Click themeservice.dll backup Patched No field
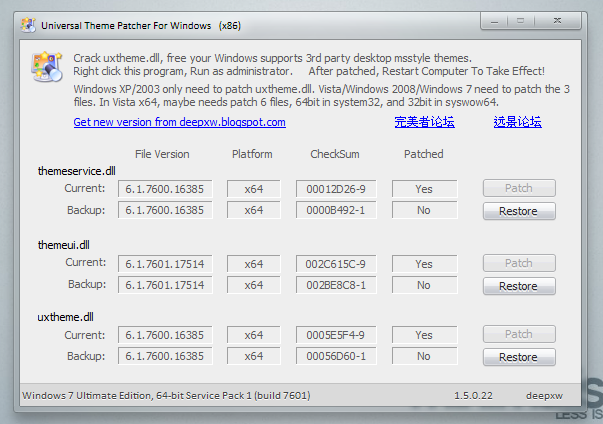 pos(425,210)
